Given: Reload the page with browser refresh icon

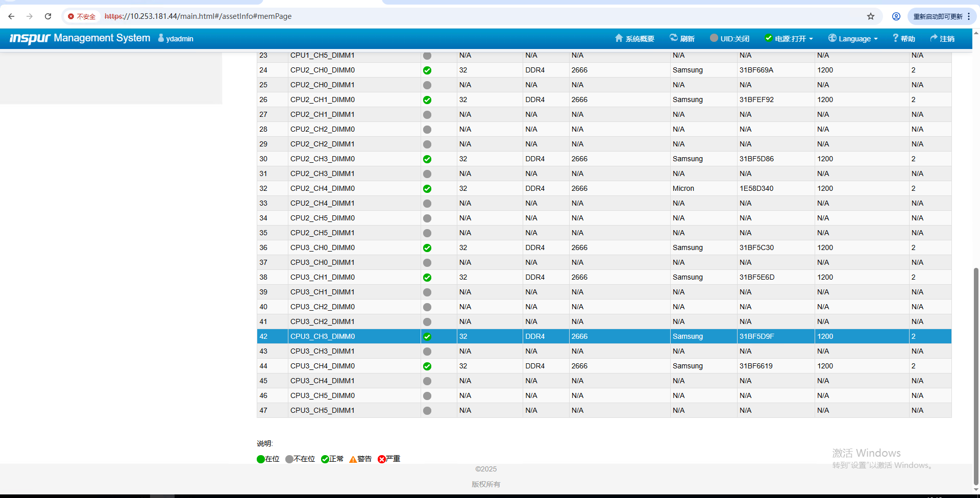Looking at the screenshot, I should [48, 16].
